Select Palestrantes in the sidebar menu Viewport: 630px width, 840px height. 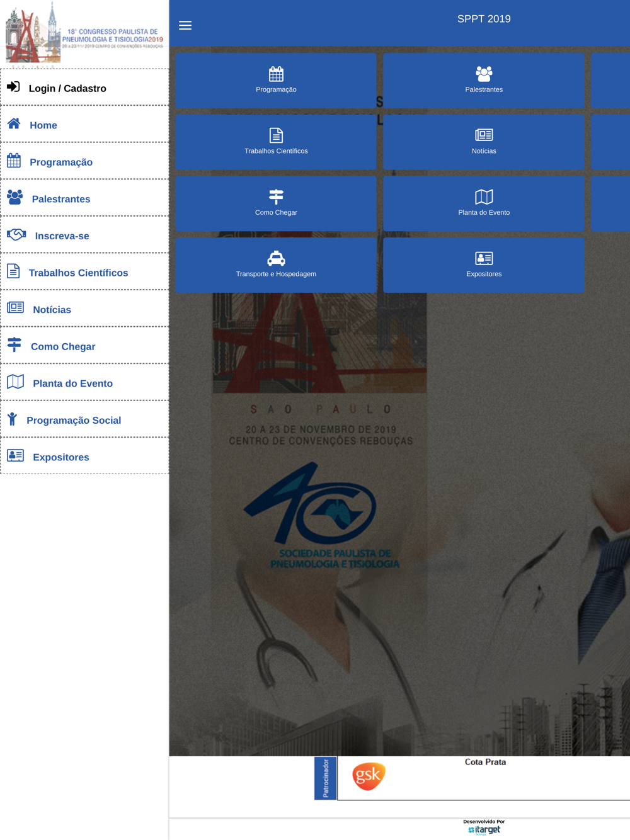tap(84, 198)
